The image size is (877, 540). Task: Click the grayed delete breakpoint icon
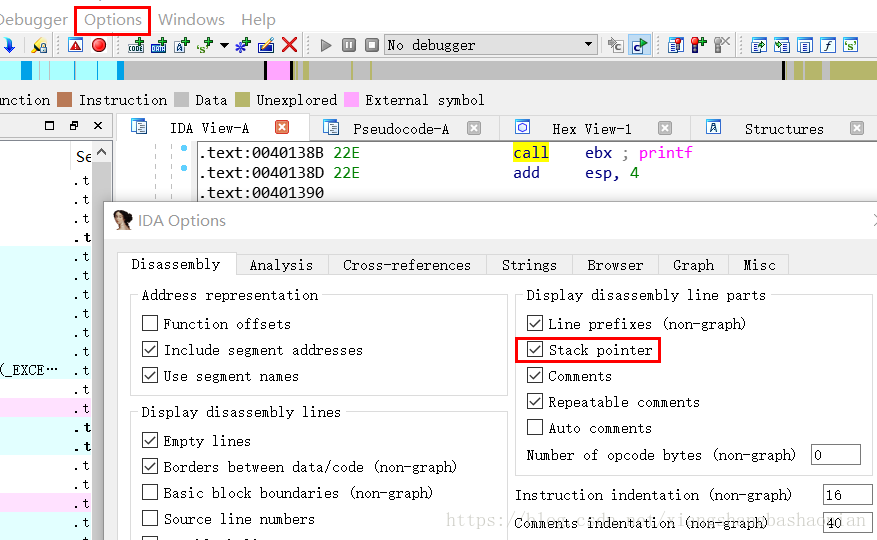click(x=722, y=45)
